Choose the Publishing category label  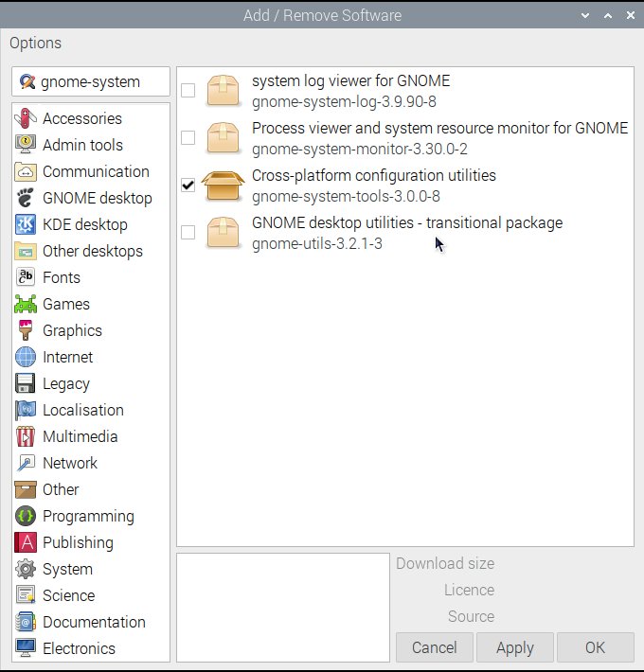click(x=78, y=543)
